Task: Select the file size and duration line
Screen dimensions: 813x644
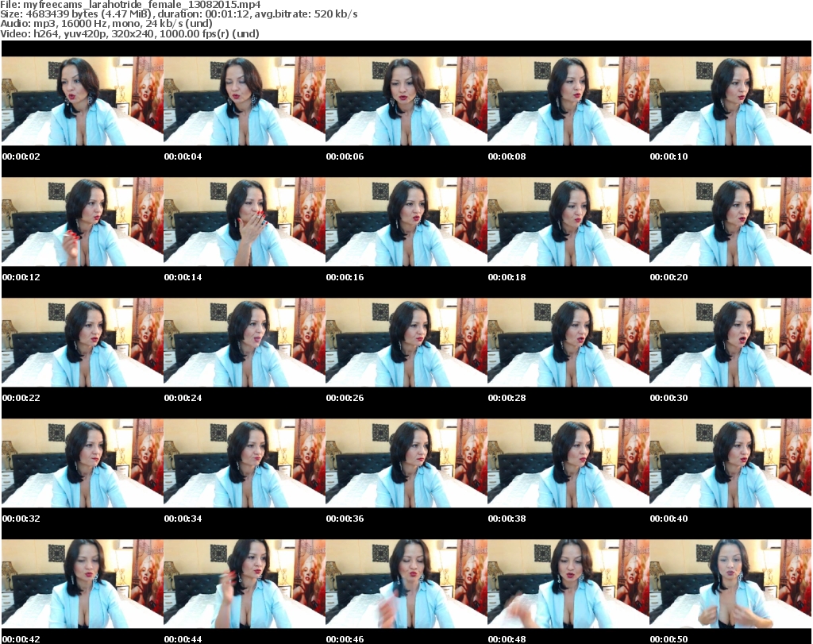Action: pos(179,14)
